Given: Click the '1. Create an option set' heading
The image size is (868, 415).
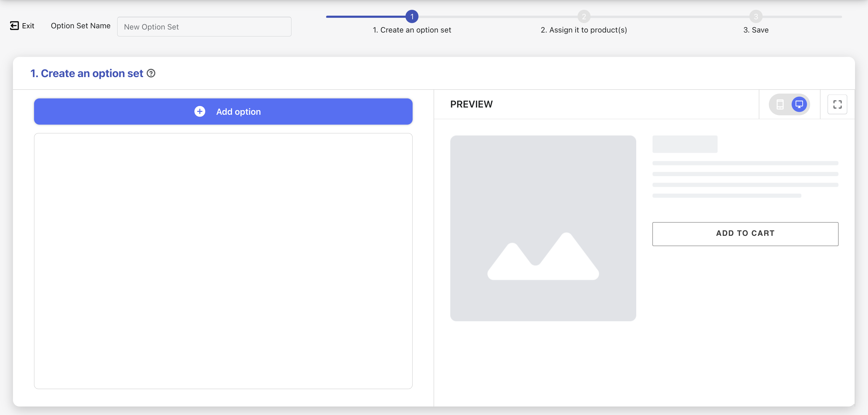Looking at the screenshot, I should click(86, 73).
